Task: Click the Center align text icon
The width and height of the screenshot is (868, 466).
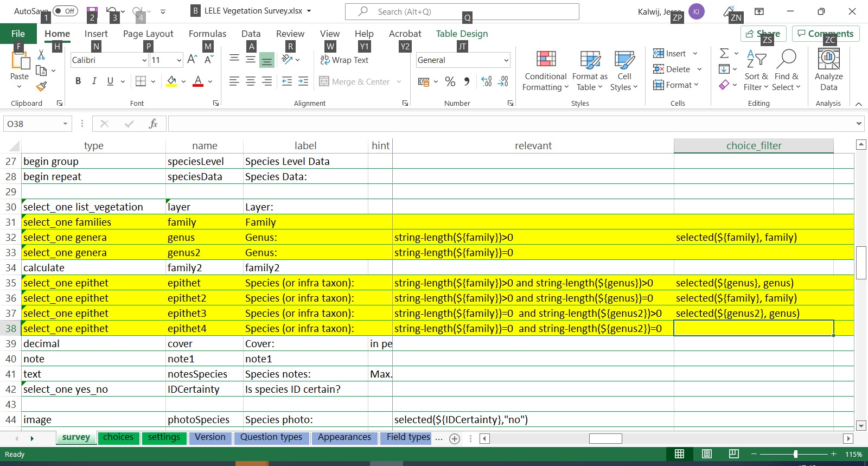Action: click(x=251, y=81)
